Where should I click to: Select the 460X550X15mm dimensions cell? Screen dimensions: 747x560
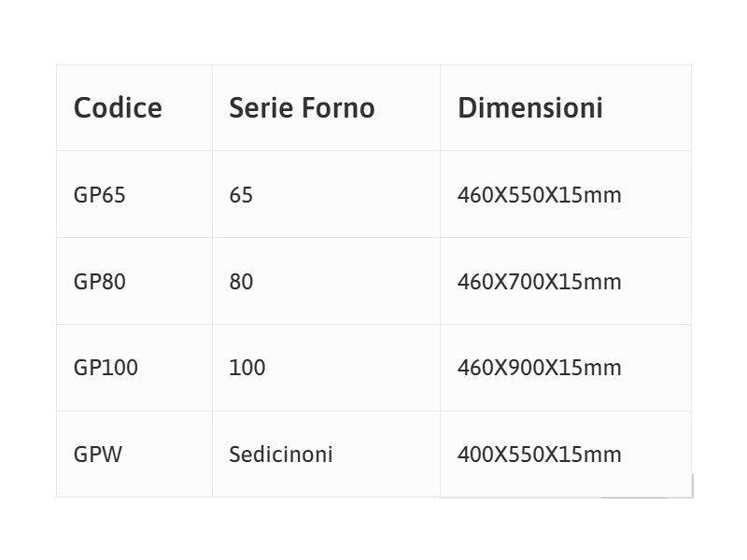coord(539,195)
